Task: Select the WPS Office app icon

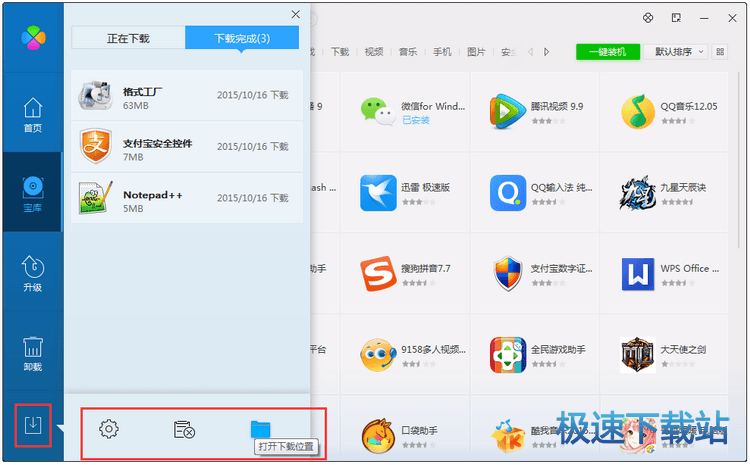Action: [x=638, y=274]
